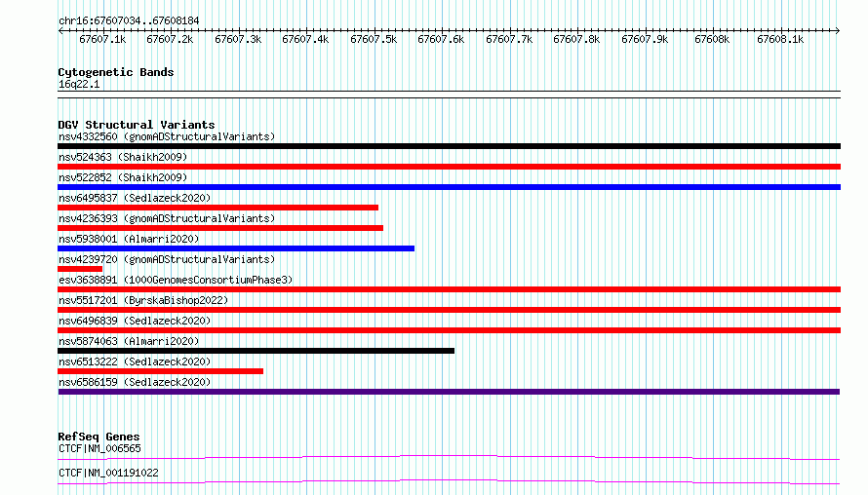Select the red bar under nsv524363
The image size is (868, 495).
449,167
